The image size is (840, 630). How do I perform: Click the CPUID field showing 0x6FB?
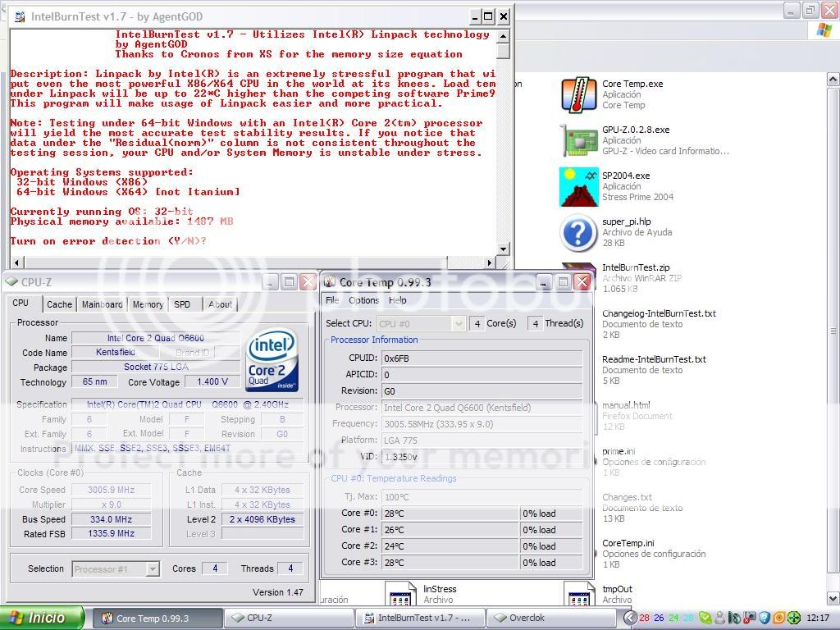(x=482, y=358)
